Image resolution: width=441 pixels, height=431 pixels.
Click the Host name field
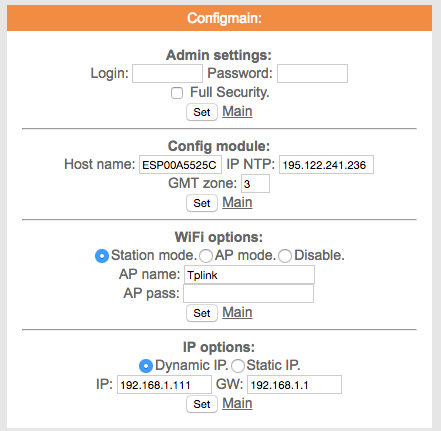point(180,165)
